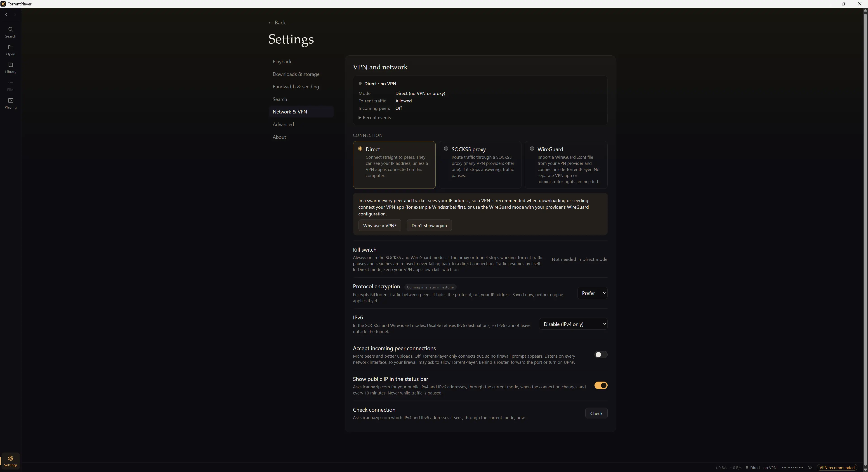Click the IPv6 heading
868x472 pixels.
[358, 317]
